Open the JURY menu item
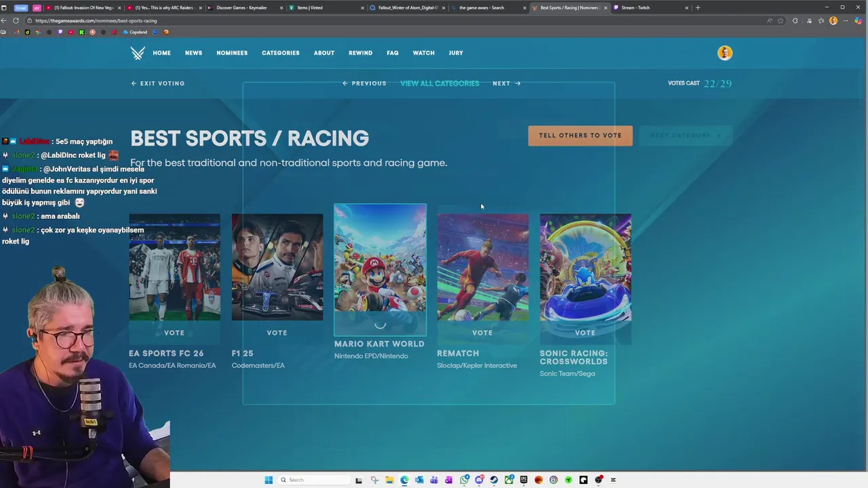 point(456,53)
